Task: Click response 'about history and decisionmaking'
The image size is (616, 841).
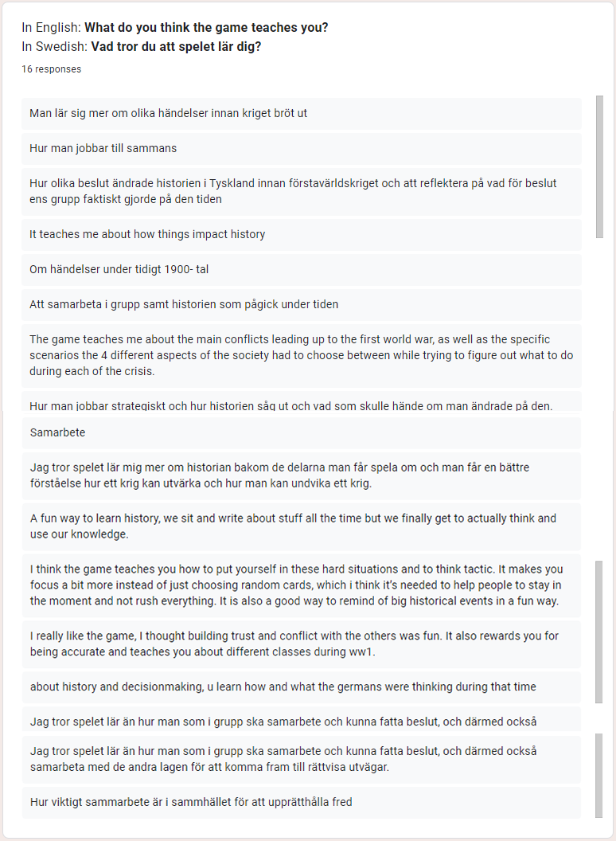Action: 302,687
